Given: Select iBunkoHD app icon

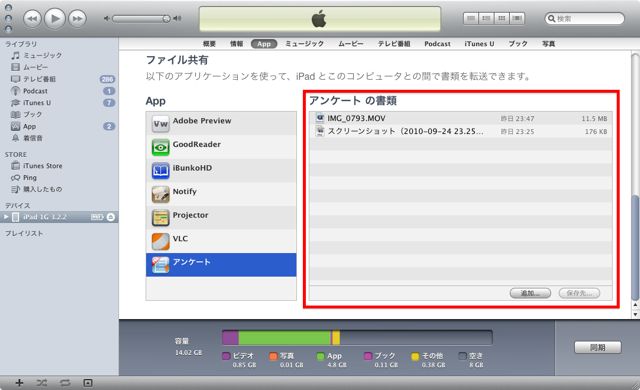Looking at the screenshot, I should pyautogui.click(x=160, y=171).
